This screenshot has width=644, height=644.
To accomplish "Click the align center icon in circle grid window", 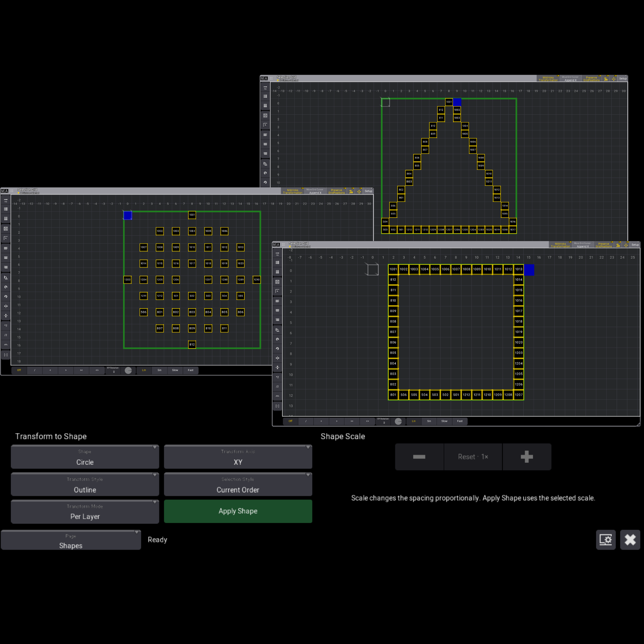I will pos(6,258).
